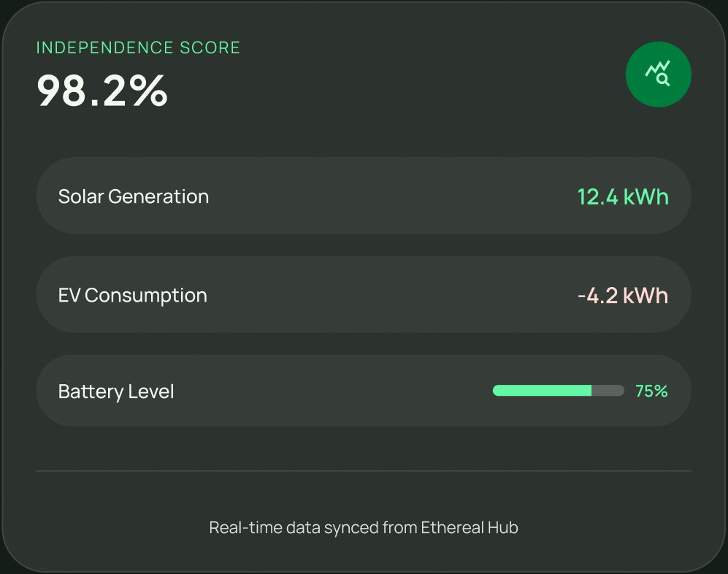The image size is (728, 574).
Task: Click the kWh unit beside 12.4
Action: click(645, 197)
